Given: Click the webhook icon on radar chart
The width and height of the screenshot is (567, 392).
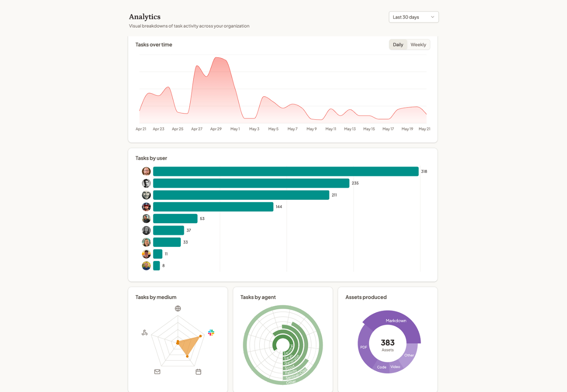Looking at the screenshot, I should point(144,333).
